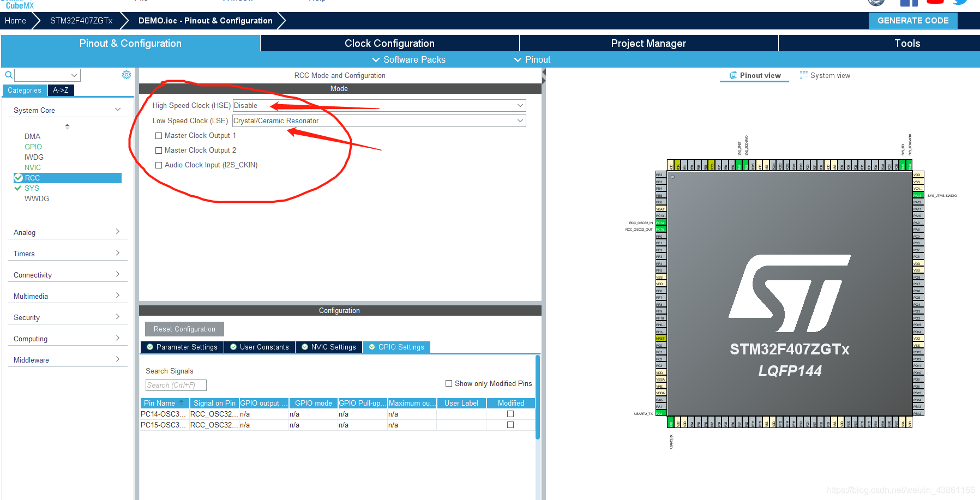This screenshot has width=980, height=500.
Task: Click the PG8 pin on the chip
Action: pos(918,277)
